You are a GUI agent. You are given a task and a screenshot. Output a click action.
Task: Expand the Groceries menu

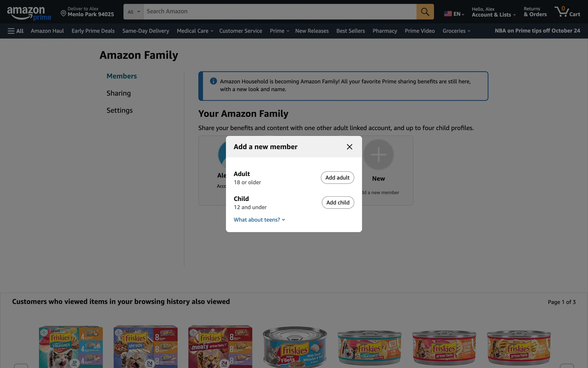pyautogui.click(x=456, y=31)
